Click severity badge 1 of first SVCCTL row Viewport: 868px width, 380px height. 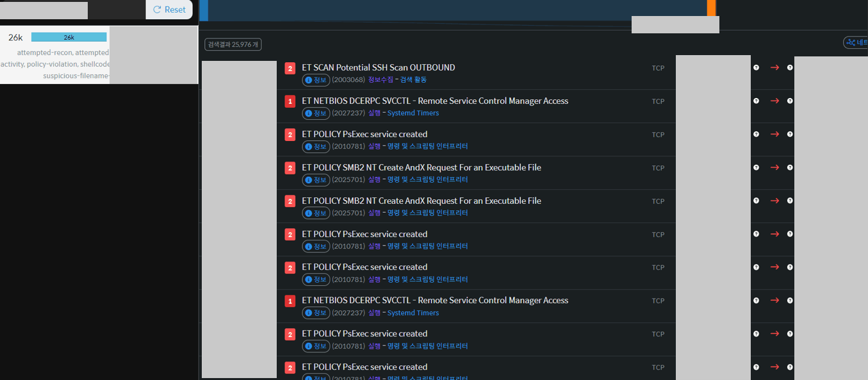pyautogui.click(x=290, y=101)
